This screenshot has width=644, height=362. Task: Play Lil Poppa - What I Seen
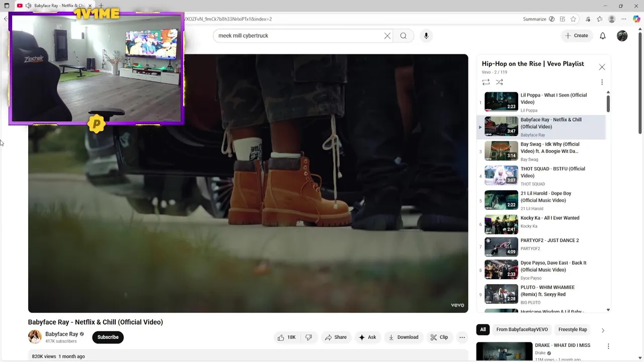542,102
